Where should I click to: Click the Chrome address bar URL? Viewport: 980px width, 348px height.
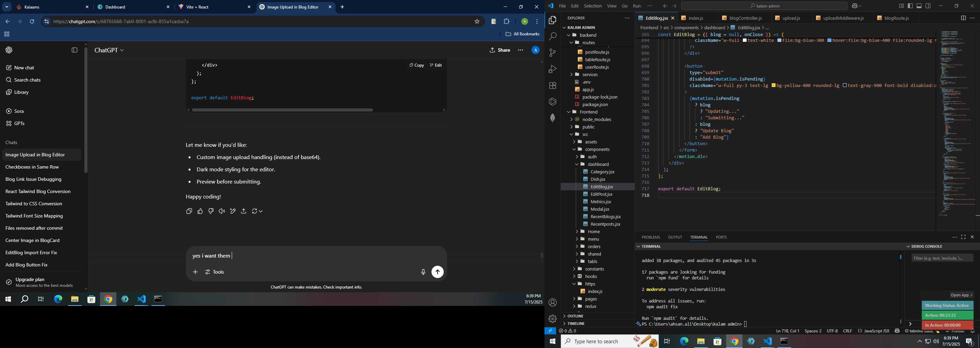(x=121, y=22)
